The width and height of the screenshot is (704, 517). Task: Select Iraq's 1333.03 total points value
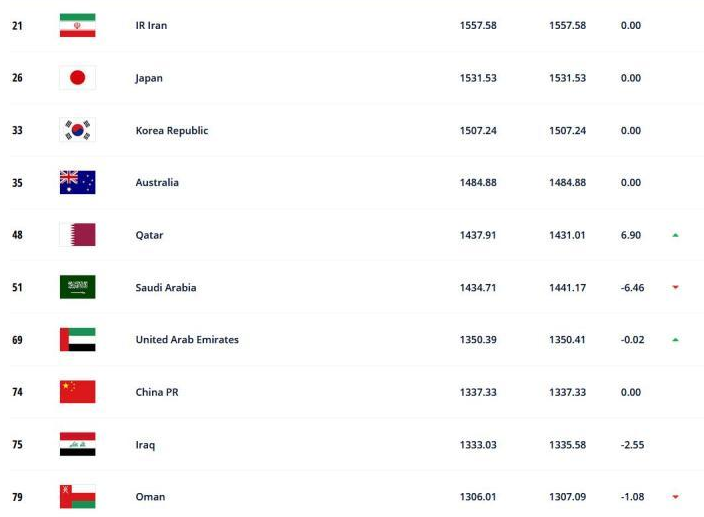pyautogui.click(x=478, y=445)
